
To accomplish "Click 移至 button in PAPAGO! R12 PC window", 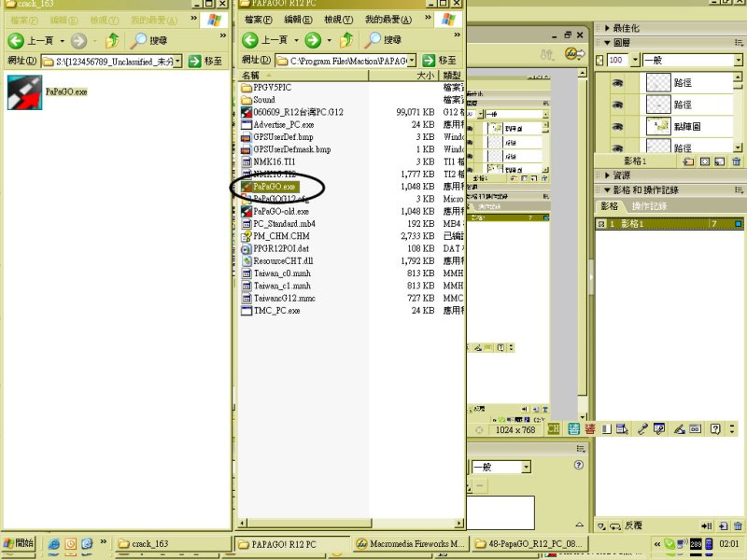I will (x=440, y=61).
